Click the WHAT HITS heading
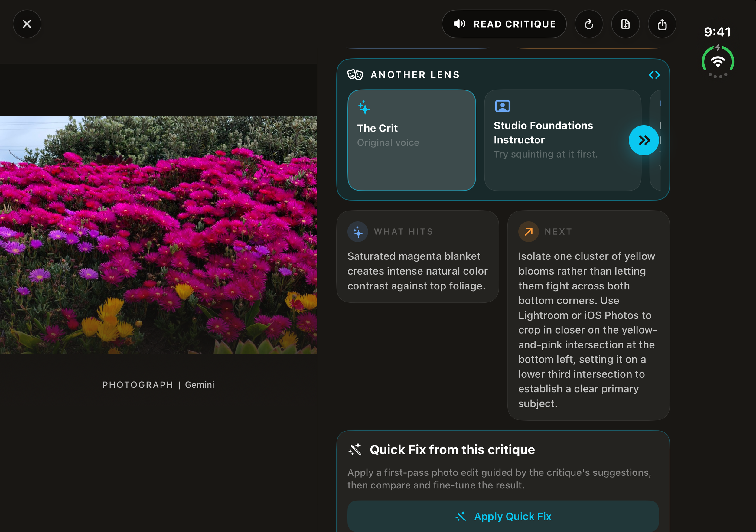 tap(403, 232)
